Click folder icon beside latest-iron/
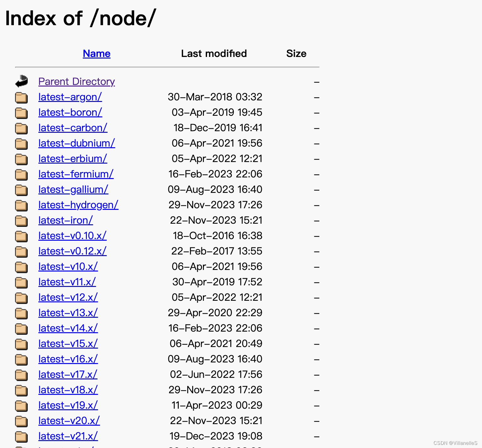Viewport: 482px width, 448px height. (21, 221)
